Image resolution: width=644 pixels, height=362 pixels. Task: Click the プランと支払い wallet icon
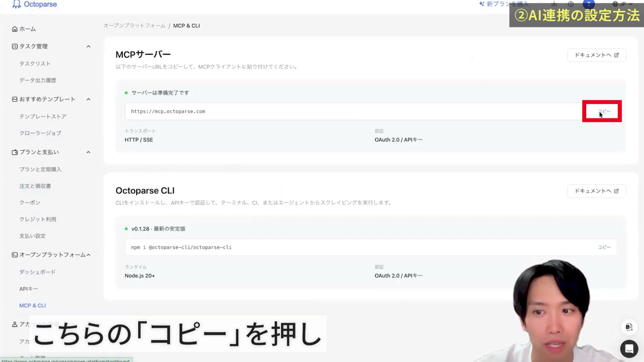15,153
